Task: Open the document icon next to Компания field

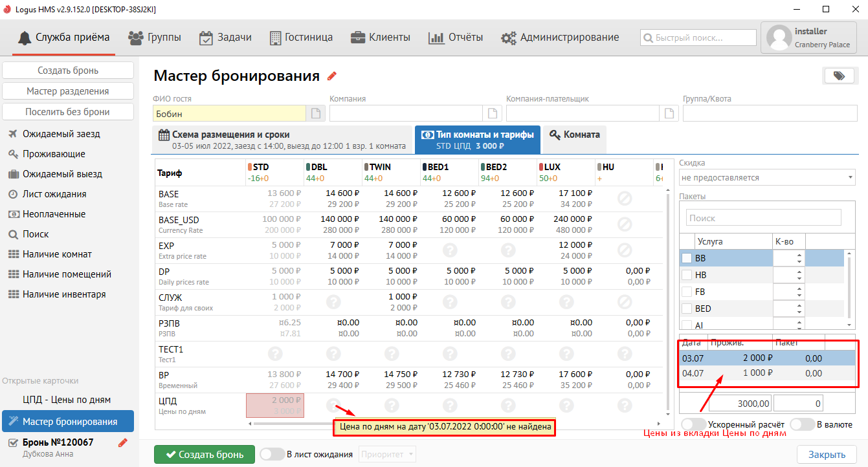Action: click(493, 114)
